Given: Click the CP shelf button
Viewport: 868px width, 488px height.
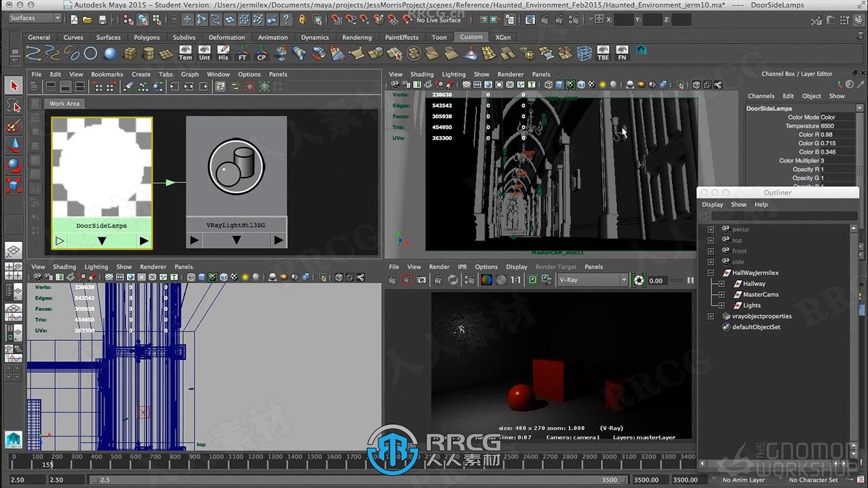Looking at the screenshot, I should 261,54.
